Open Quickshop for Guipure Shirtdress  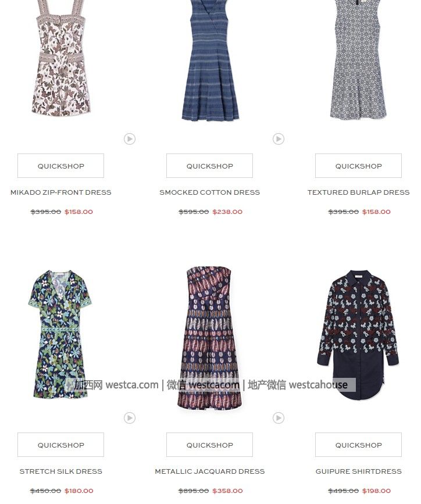point(359,445)
